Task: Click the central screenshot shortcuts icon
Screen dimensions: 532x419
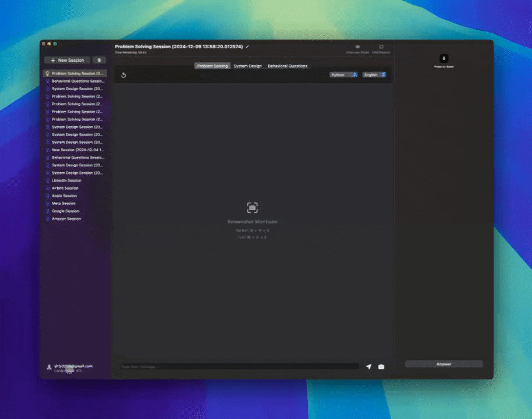Action: pos(252,207)
